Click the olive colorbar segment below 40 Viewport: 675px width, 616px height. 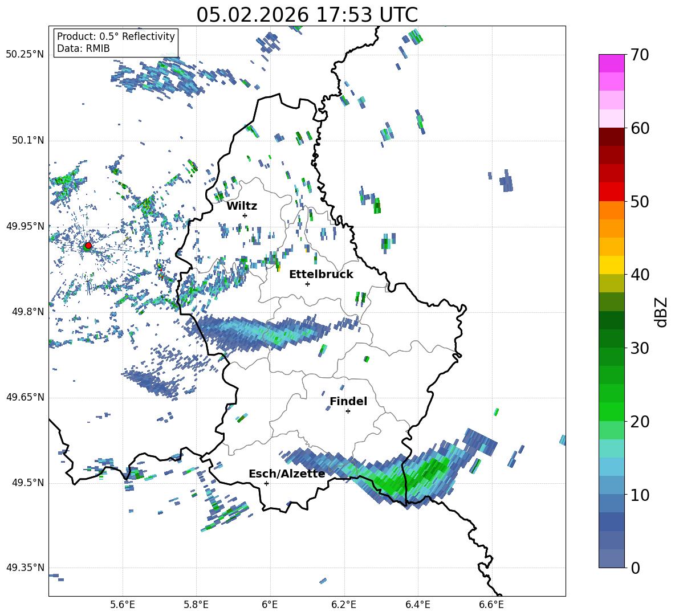pos(611,283)
